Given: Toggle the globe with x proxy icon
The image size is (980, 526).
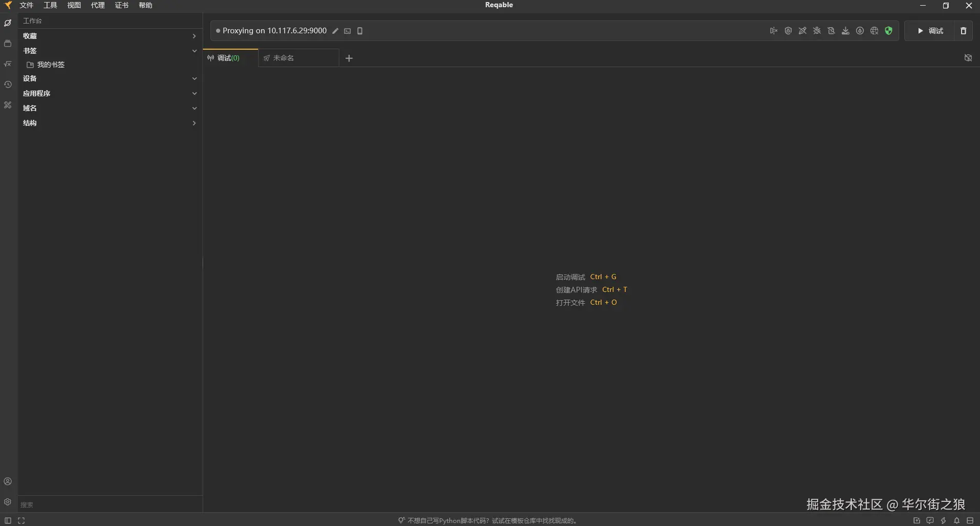Looking at the screenshot, I should [874, 31].
